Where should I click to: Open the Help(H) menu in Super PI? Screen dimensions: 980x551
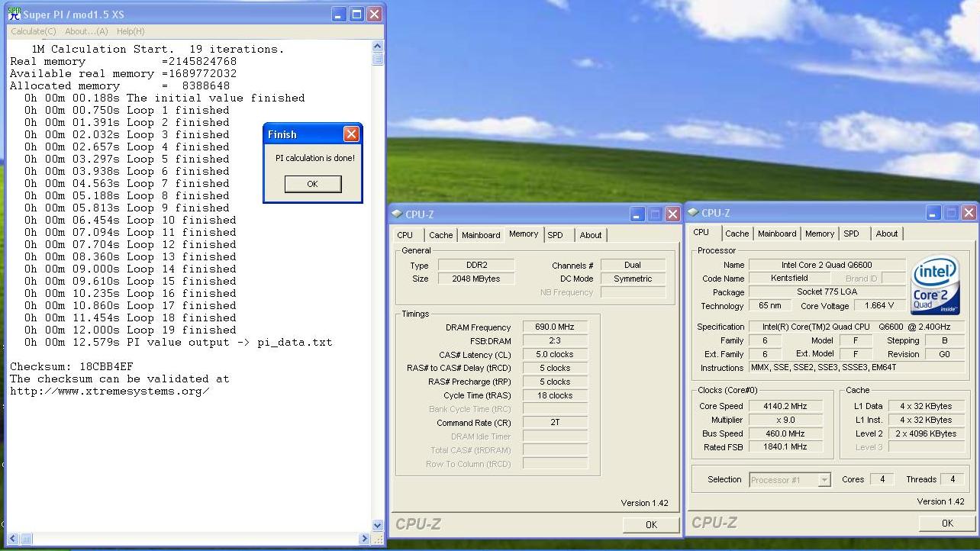pyautogui.click(x=131, y=31)
